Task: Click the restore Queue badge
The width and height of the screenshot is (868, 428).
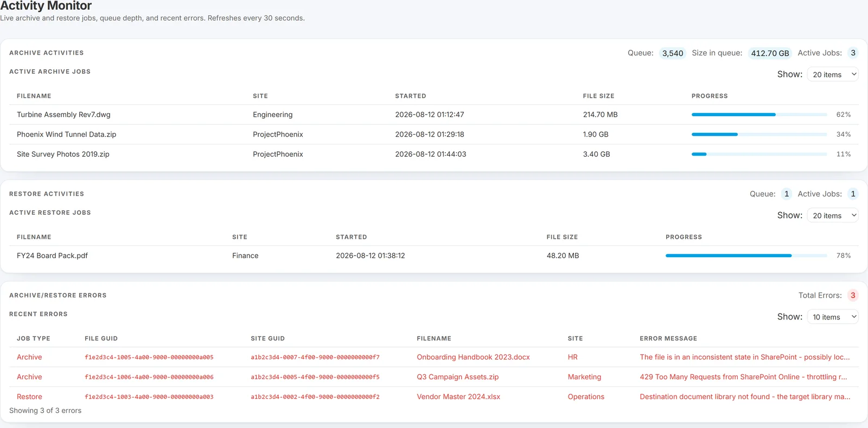Action: (x=787, y=194)
